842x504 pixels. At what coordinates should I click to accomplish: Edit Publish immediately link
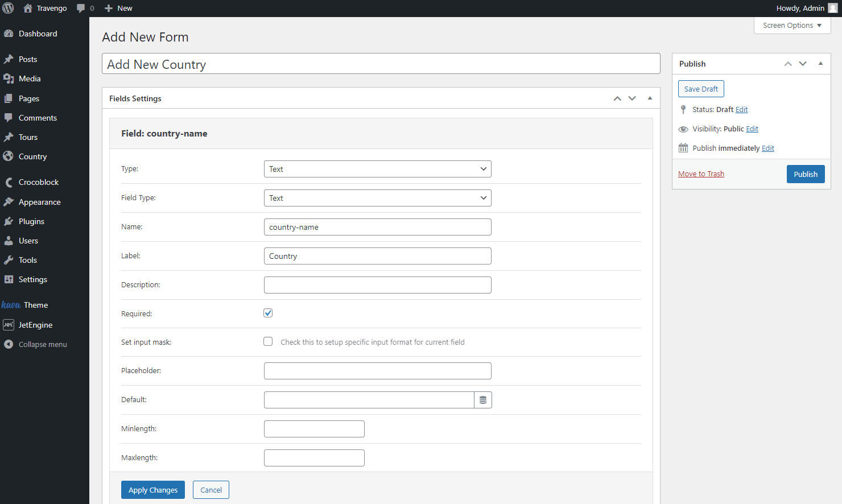click(768, 148)
